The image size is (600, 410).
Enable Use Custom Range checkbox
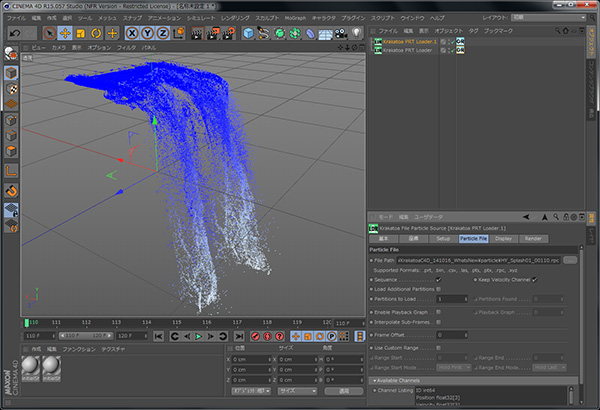click(439, 348)
